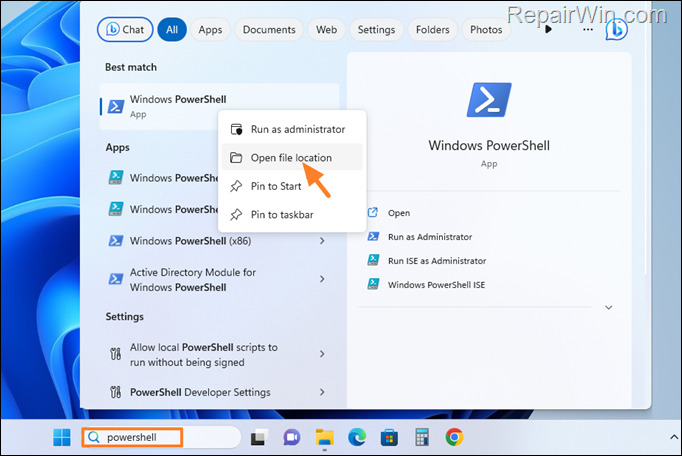Choose Pin to taskbar in context menu

(x=292, y=215)
